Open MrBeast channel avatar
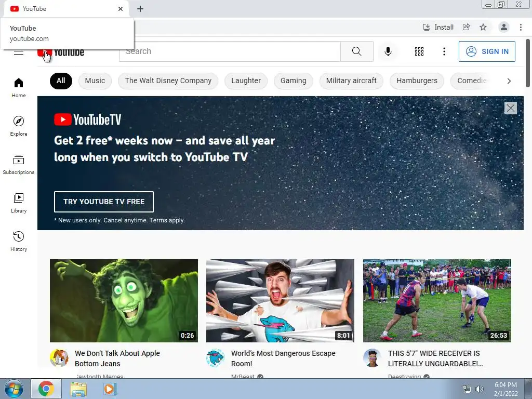The width and height of the screenshot is (532, 399). coord(216,358)
